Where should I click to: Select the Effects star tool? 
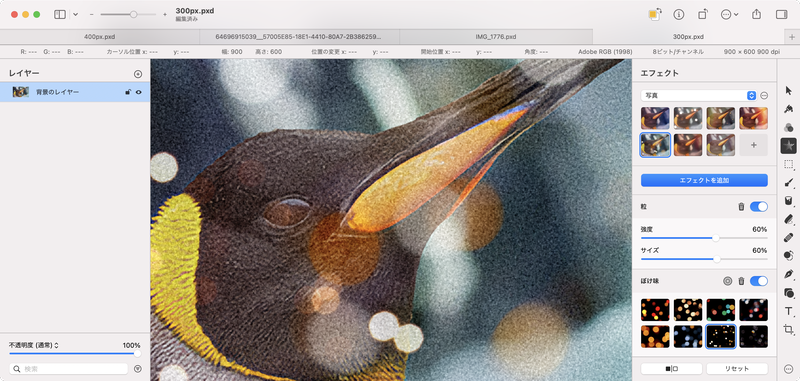[788, 145]
